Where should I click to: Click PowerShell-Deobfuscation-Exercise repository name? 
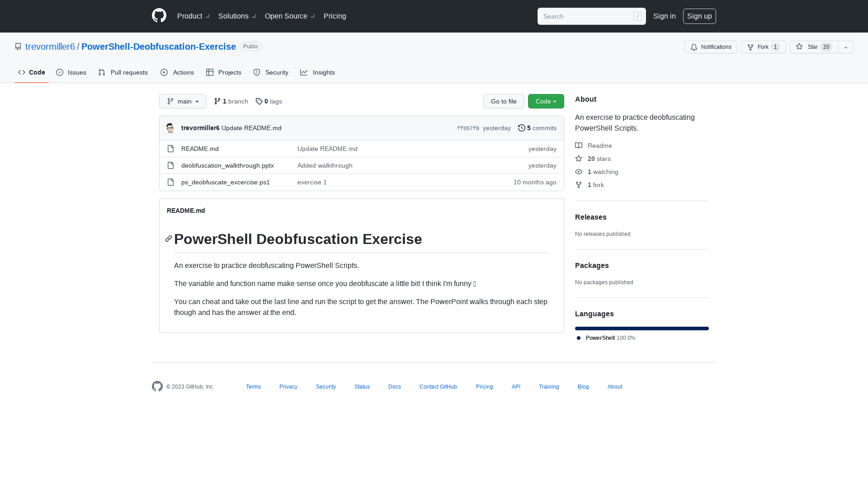[159, 47]
